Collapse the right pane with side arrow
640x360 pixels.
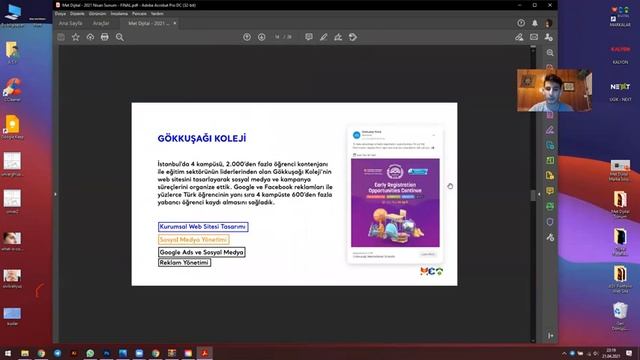(x=539, y=194)
